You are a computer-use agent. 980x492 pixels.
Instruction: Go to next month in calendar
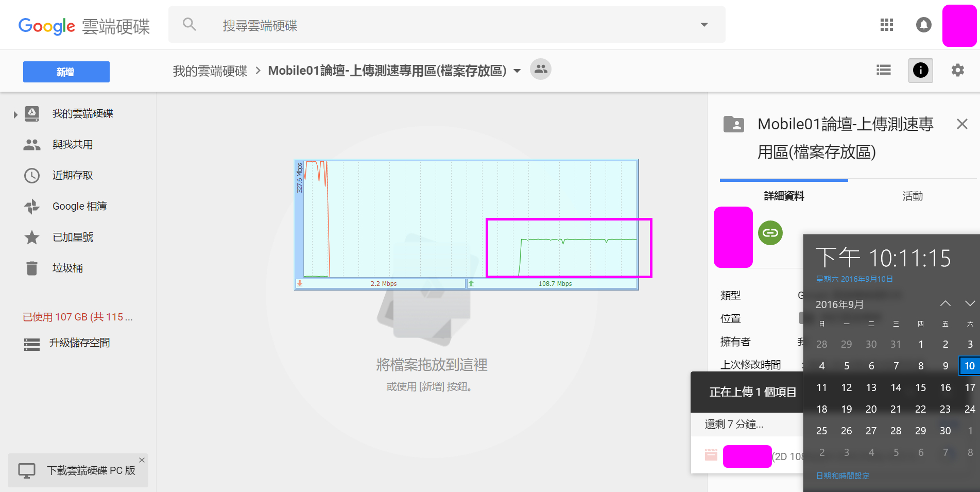(970, 303)
